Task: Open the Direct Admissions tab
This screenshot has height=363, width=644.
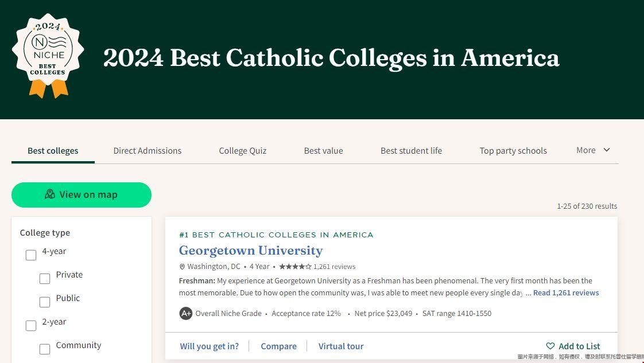Action: pyautogui.click(x=148, y=151)
